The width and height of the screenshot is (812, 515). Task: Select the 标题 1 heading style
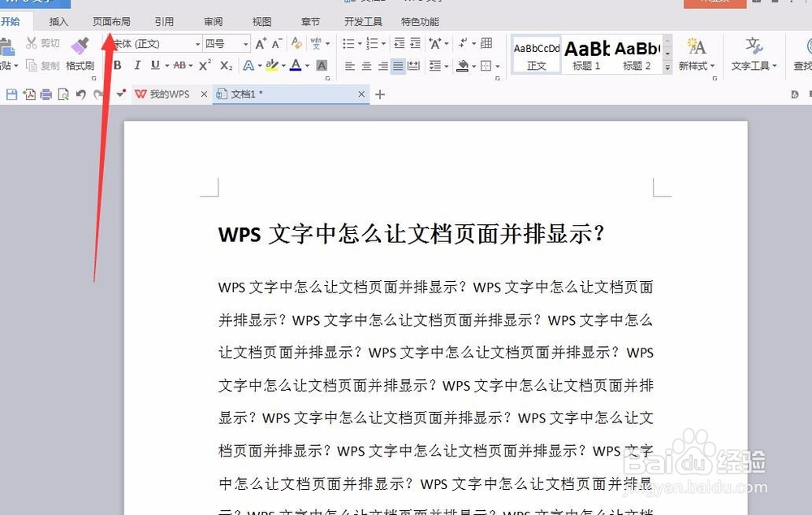click(586, 54)
